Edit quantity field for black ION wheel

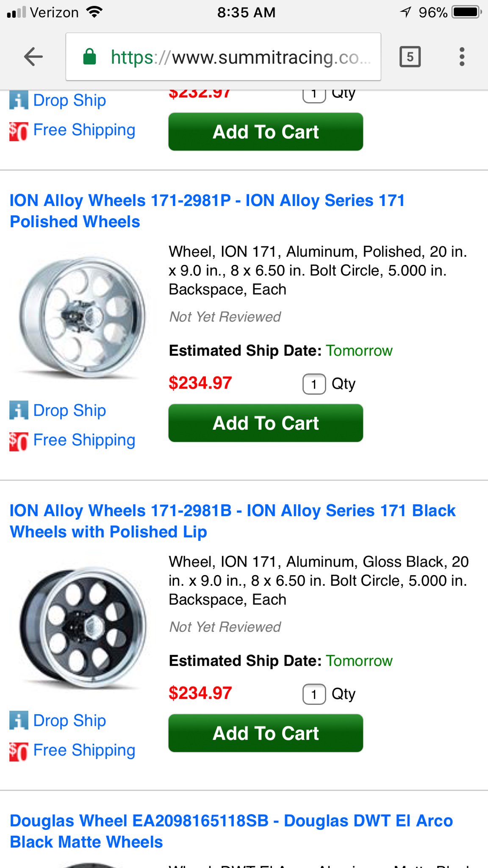click(314, 694)
